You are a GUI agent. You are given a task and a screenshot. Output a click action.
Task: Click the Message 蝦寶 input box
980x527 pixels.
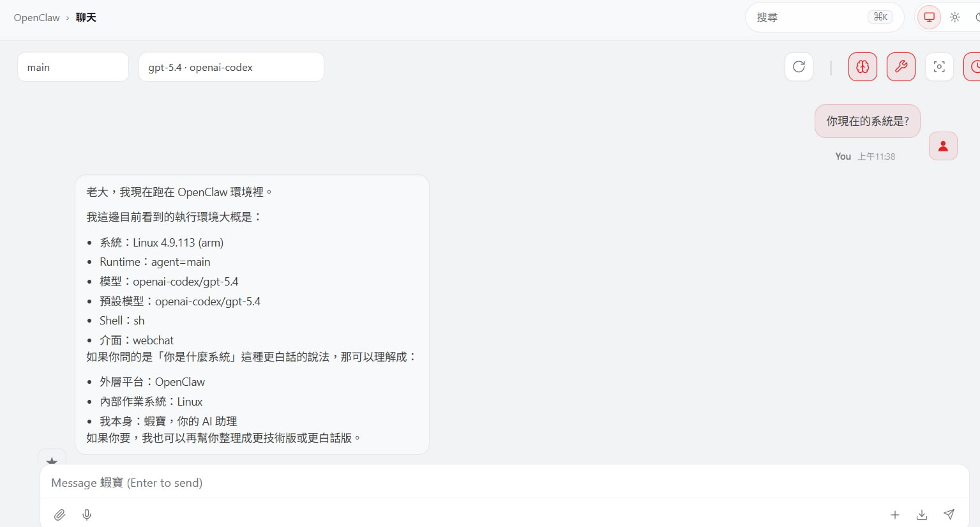(x=447, y=483)
